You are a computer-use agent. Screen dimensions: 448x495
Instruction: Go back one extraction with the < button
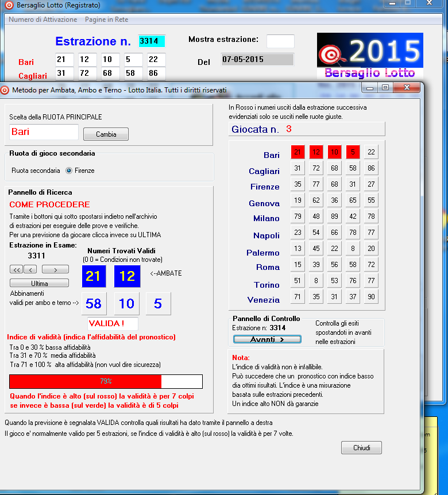pyautogui.click(x=30, y=269)
